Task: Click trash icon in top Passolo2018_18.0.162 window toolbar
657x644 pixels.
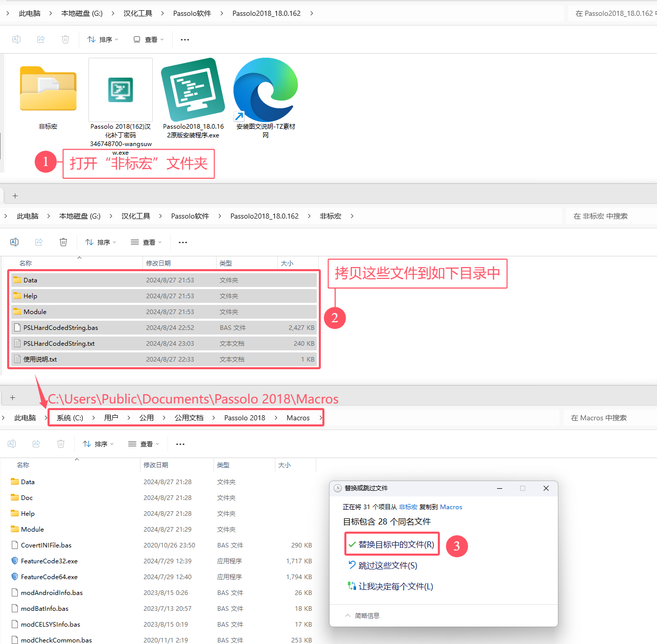Action: (65, 39)
